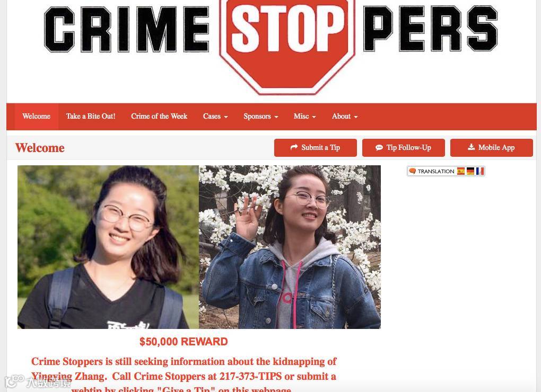The width and height of the screenshot is (541, 392).
Task: Click the photo with white blossoms
Action: coord(290,247)
